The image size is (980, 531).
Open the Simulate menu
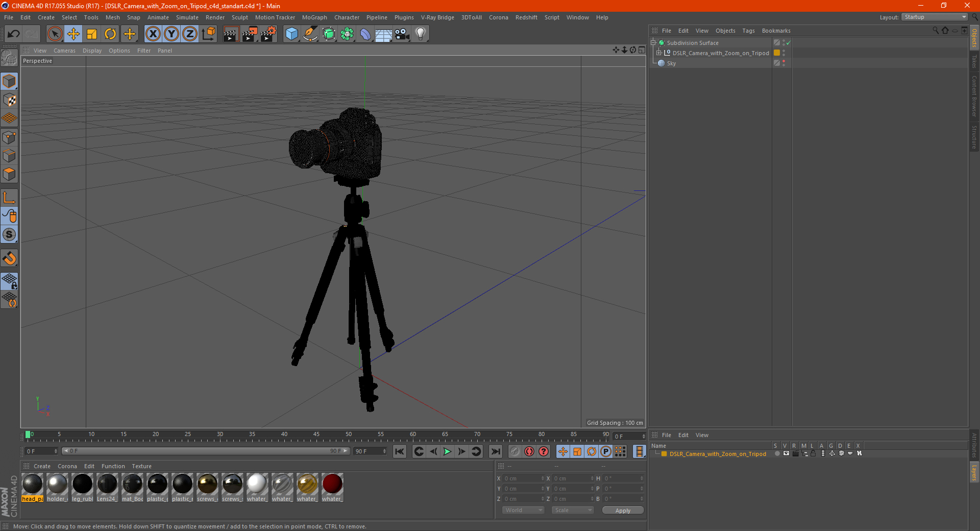187,17
